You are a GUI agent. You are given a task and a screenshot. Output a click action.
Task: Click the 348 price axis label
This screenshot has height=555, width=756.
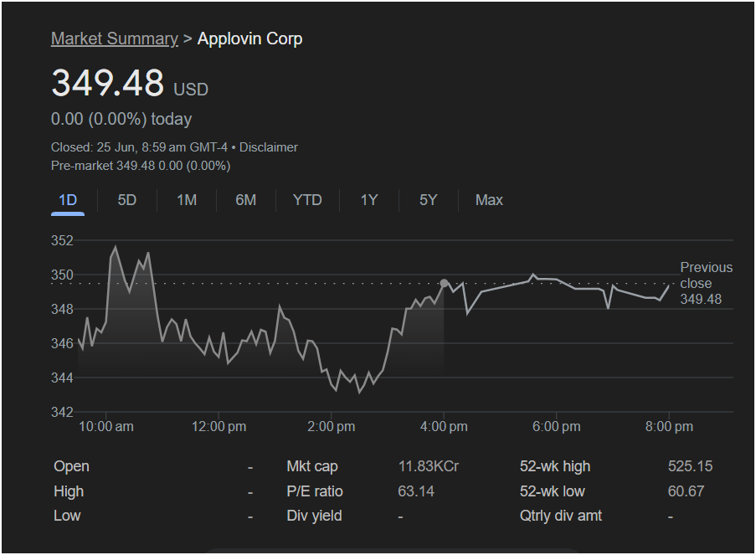tap(62, 309)
